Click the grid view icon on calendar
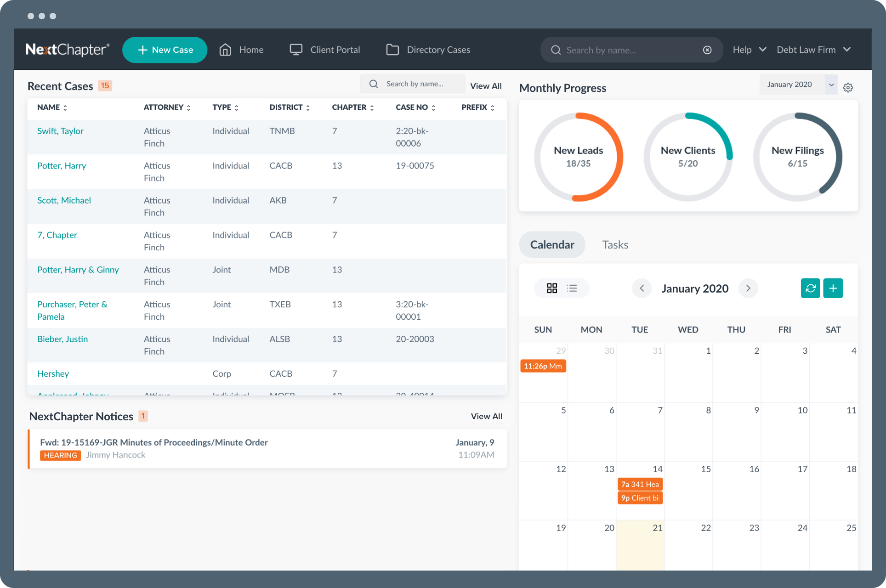Screen dimensions: 886x588 pos(552,288)
